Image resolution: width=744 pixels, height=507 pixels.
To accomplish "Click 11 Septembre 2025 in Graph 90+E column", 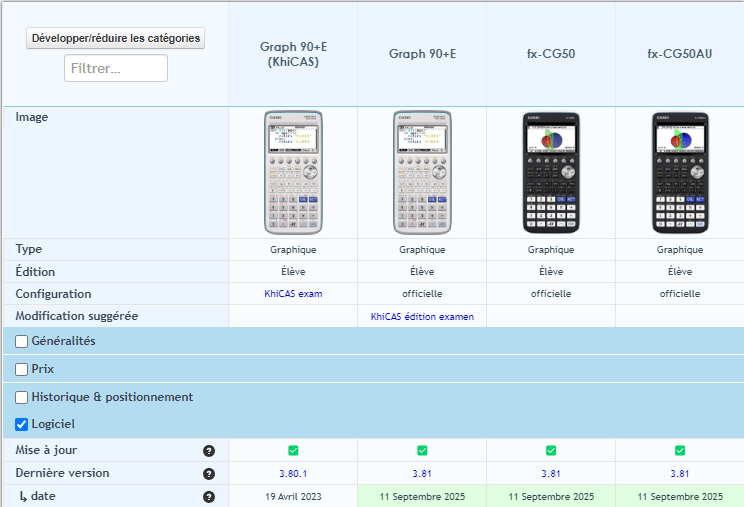I will click(x=422, y=497).
